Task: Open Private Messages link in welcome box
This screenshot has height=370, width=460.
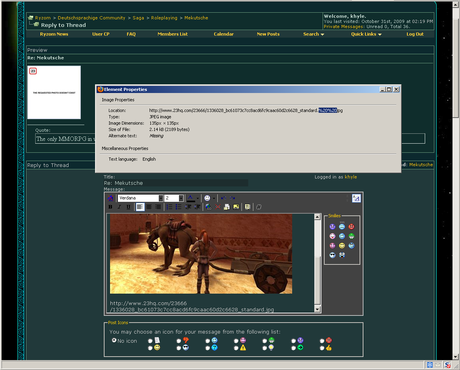Action: point(343,26)
